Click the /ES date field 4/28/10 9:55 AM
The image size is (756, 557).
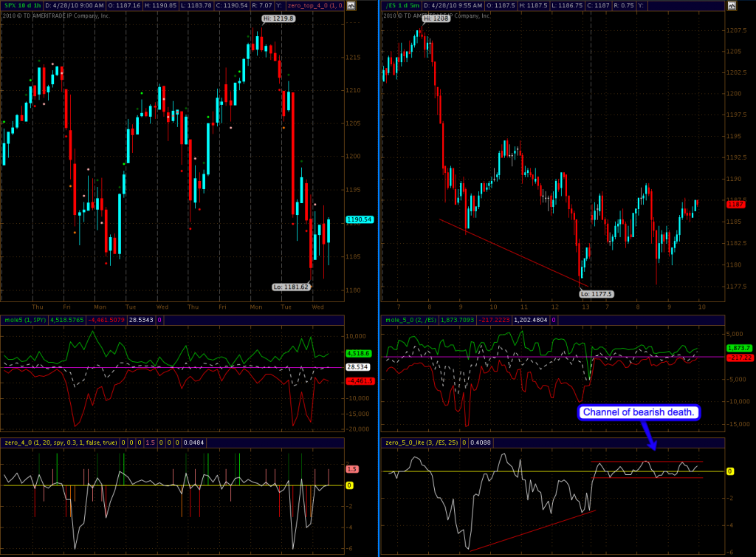point(453,5)
